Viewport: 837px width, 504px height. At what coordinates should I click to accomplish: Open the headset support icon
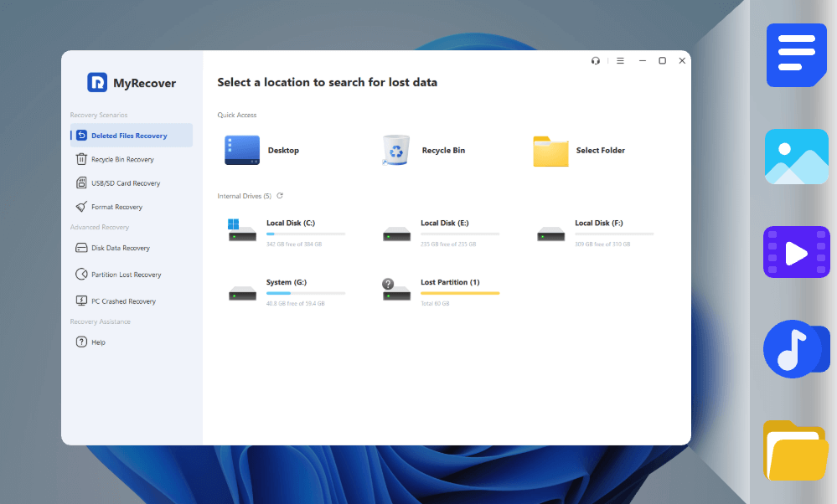point(596,61)
